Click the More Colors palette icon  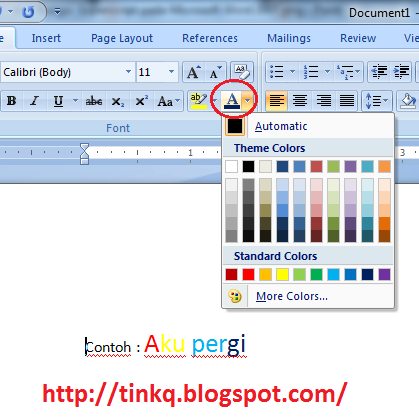[235, 296]
